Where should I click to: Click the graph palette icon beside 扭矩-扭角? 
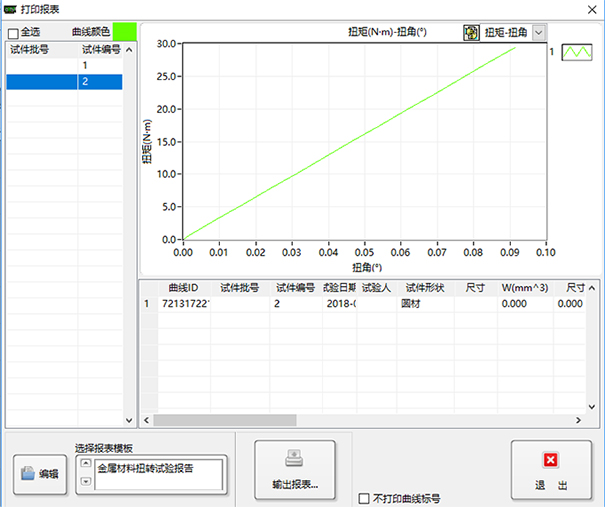(471, 32)
